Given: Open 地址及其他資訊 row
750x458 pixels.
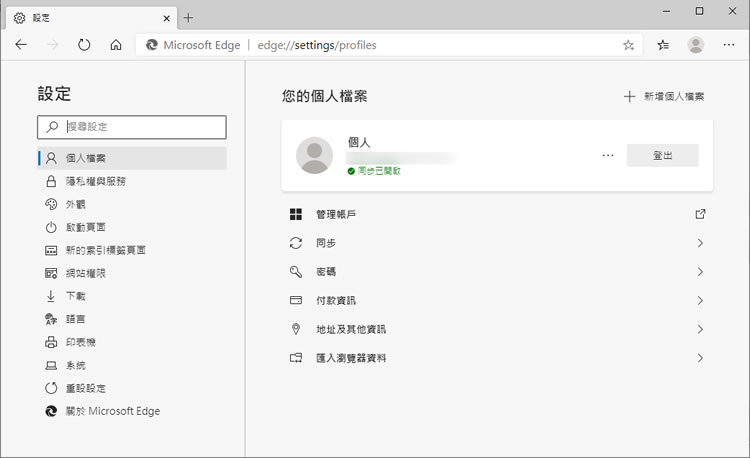Looking at the screenshot, I should 497,329.
